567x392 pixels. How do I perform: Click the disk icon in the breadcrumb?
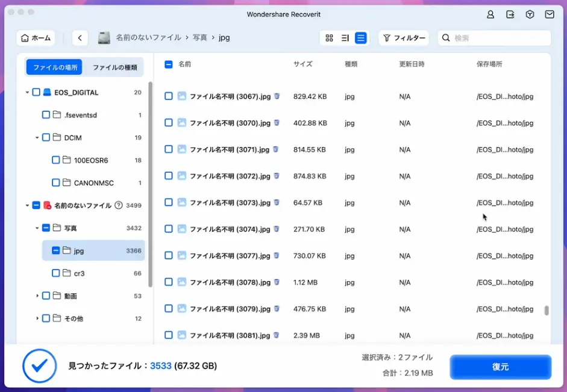[x=104, y=38]
